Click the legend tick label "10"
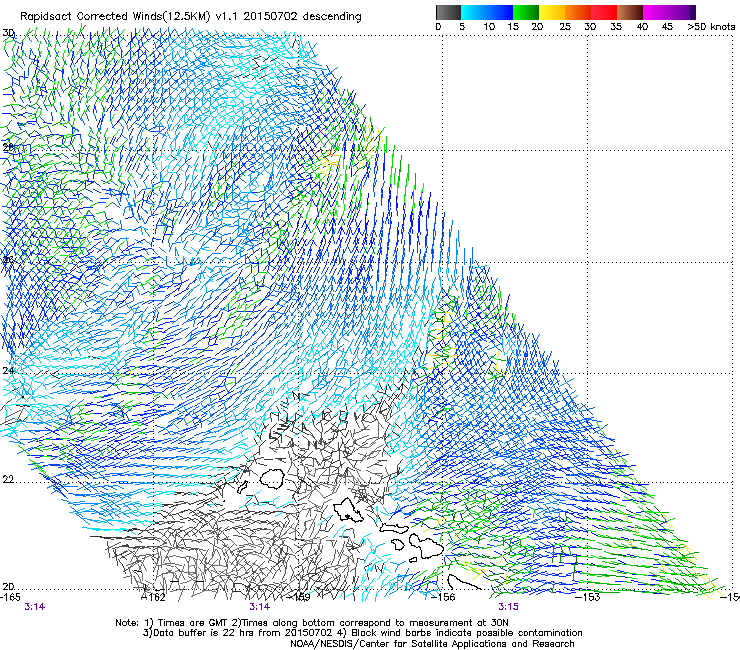Screen dimensions: 740x650 coord(489,27)
